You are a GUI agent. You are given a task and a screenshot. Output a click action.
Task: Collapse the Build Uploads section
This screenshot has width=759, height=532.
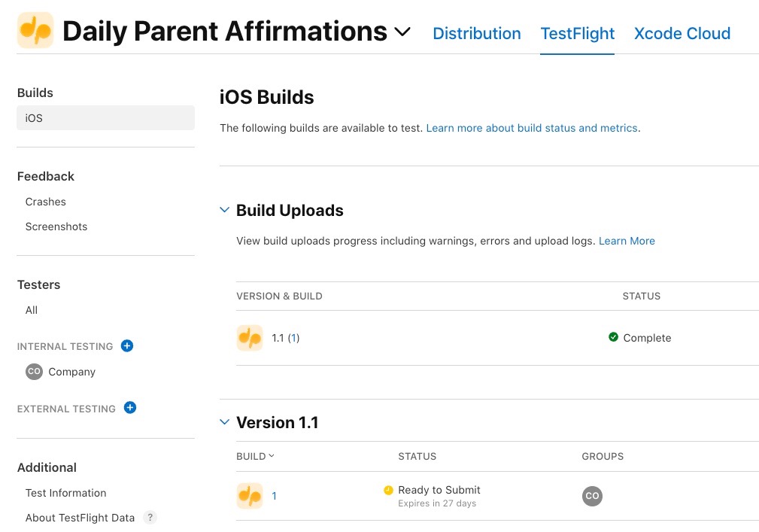coord(223,210)
